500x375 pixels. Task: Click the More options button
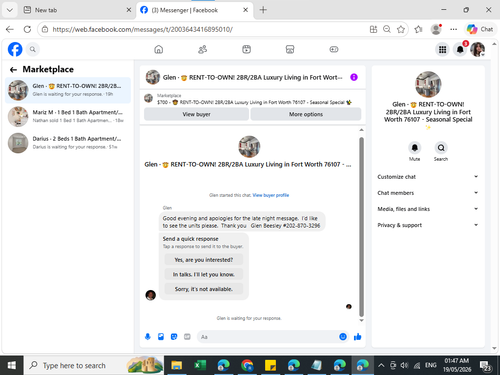click(x=306, y=114)
